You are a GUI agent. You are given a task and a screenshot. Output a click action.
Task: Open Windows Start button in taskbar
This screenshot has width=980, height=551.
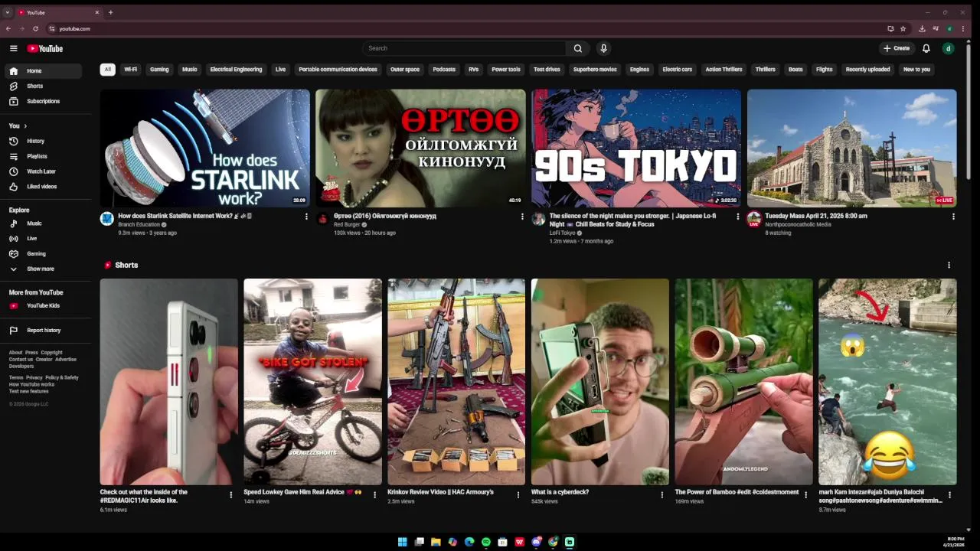coord(402,542)
